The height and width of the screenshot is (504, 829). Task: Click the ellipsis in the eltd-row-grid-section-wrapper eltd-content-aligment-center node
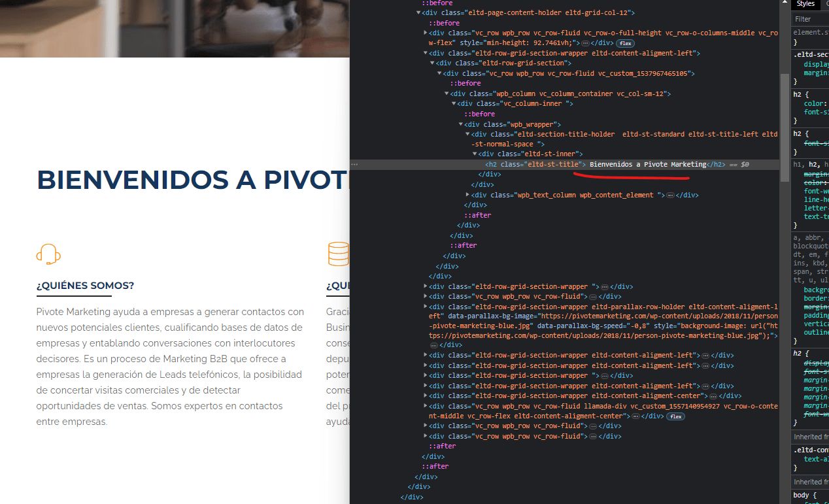pyautogui.click(x=713, y=396)
